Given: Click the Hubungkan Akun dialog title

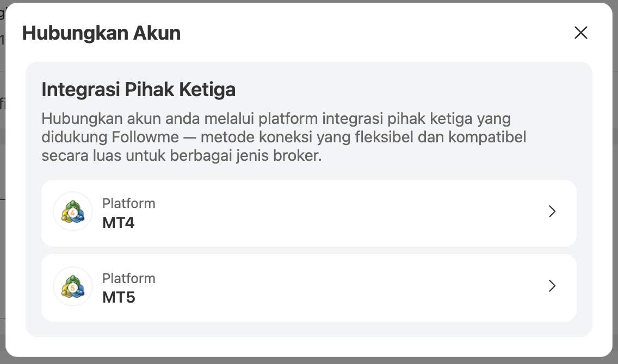Looking at the screenshot, I should click(101, 33).
